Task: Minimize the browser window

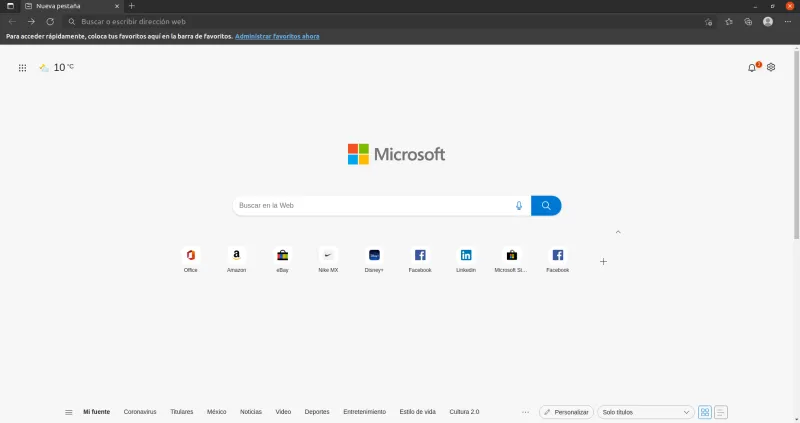Action: (x=755, y=6)
